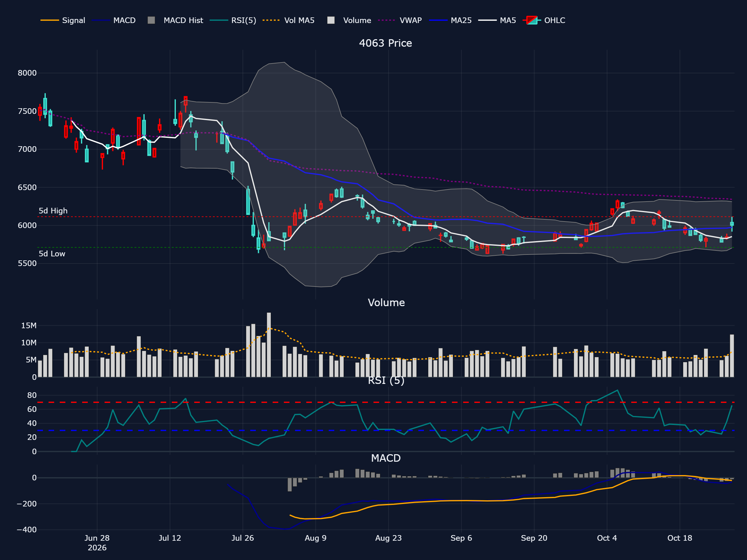Screen dimensions: 747x560
Task: Toggle MA25 legend entry
Action: click(x=450, y=20)
